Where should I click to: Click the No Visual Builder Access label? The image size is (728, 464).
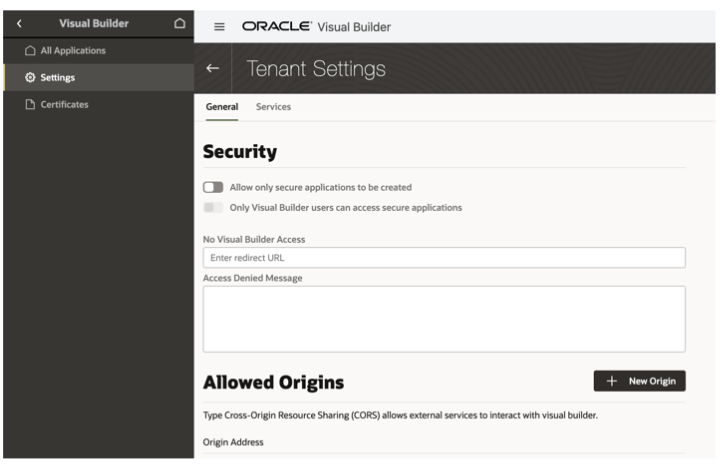tap(254, 240)
